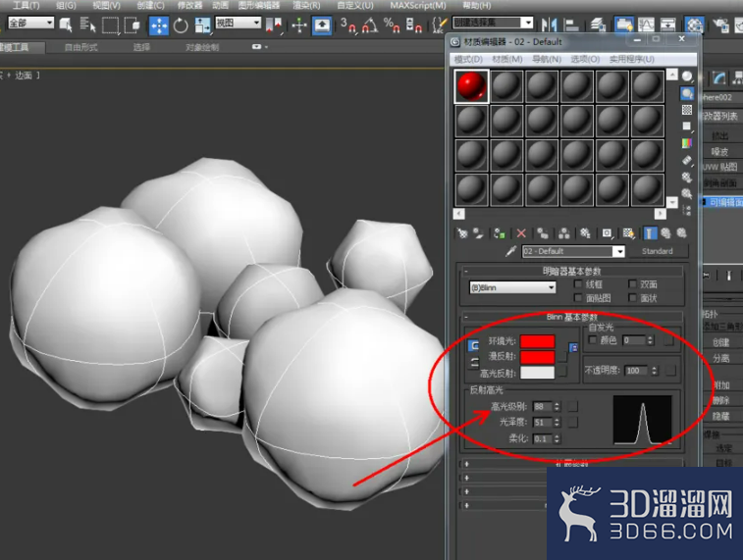
Task: Click the 环境光 red color swatch
Action: 537,341
